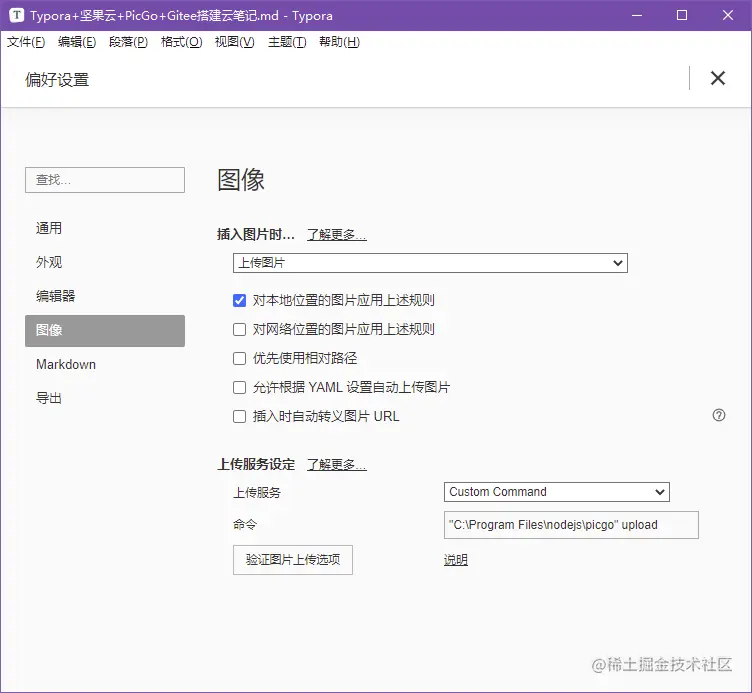Click 验证图片上传选项 button
The width and height of the screenshot is (752, 693).
click(293, 560)
